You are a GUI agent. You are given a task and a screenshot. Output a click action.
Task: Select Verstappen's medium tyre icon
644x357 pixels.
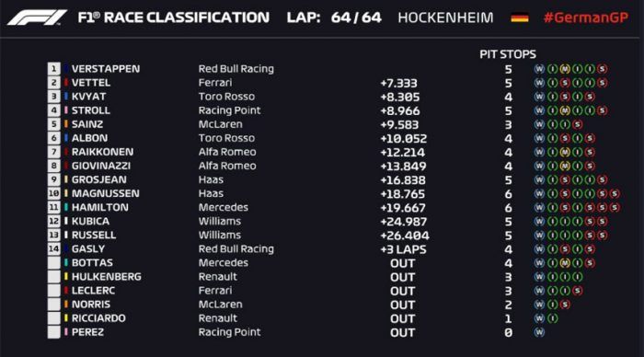point(565,69)
